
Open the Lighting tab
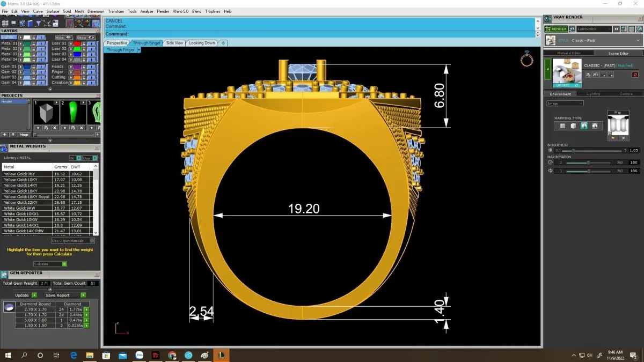pos(593,94)
